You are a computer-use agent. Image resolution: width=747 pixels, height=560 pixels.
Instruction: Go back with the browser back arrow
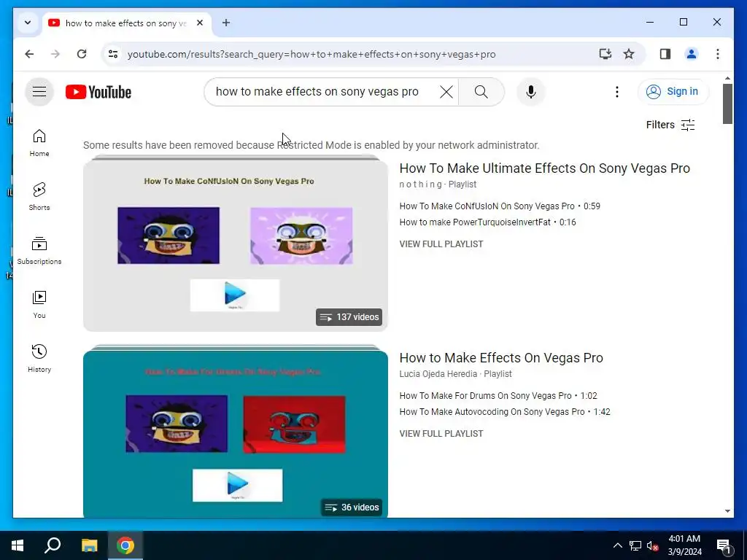point(29,54)
